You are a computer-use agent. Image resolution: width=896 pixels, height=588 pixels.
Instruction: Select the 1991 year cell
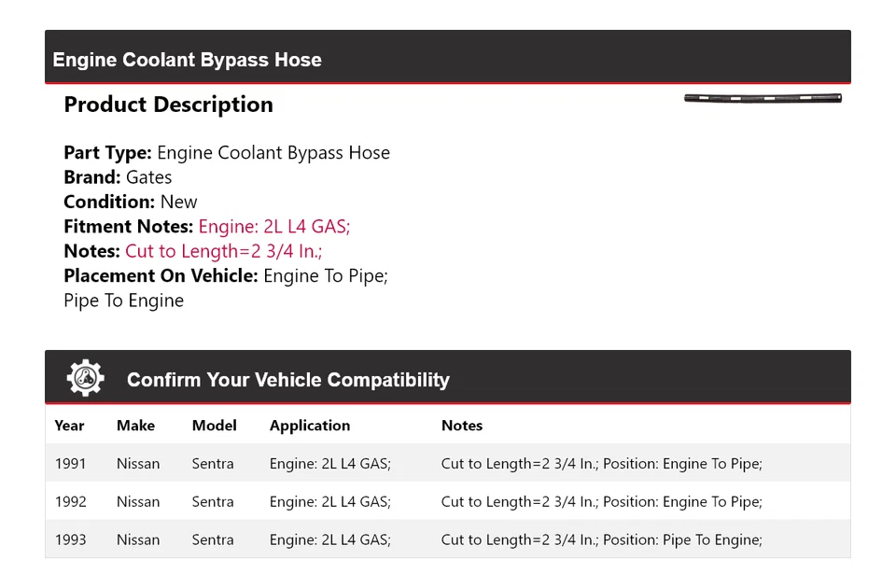[70, 464]
